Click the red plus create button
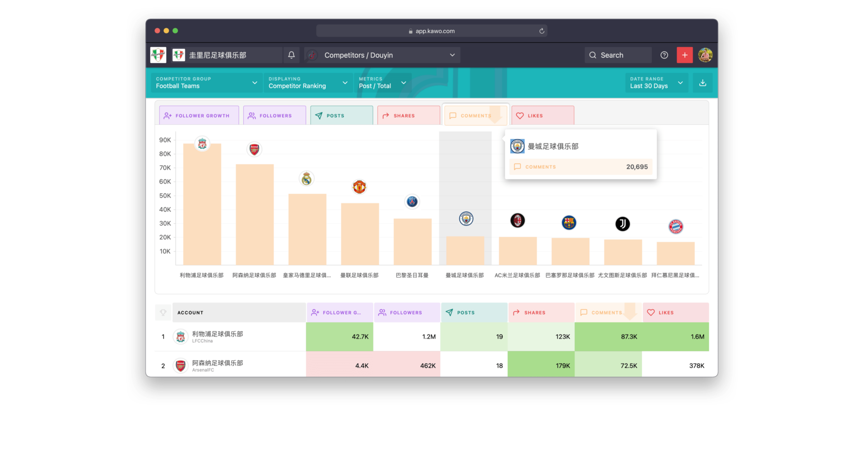This screenshot has height=452, width=868. [x=684, y=55]
